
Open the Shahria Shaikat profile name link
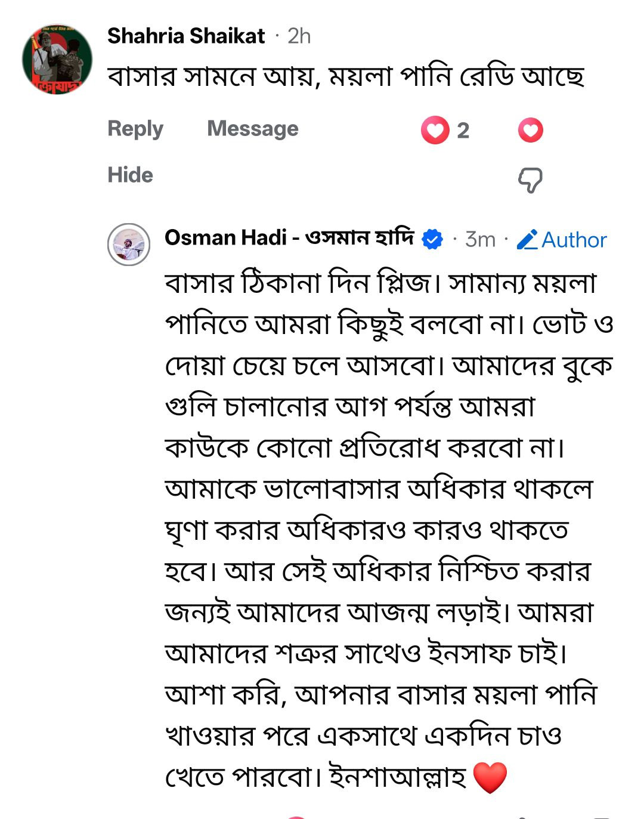185,36
